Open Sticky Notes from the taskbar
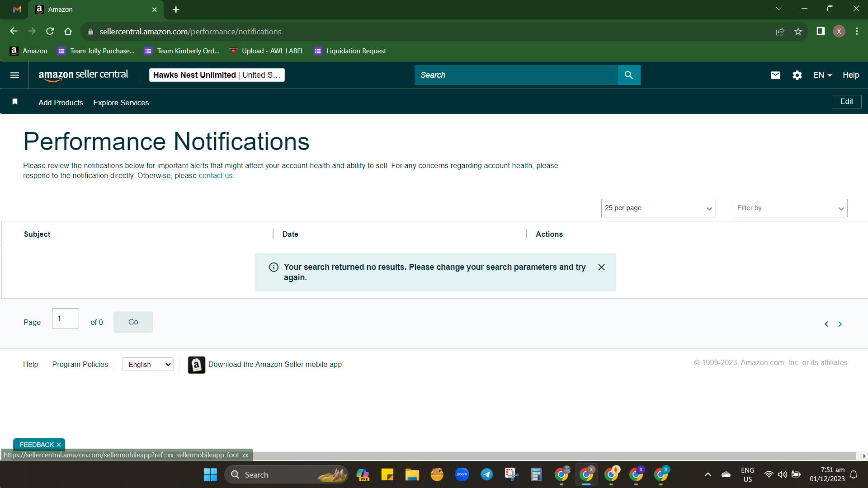868x488 pixels. (x=387, y=475)
